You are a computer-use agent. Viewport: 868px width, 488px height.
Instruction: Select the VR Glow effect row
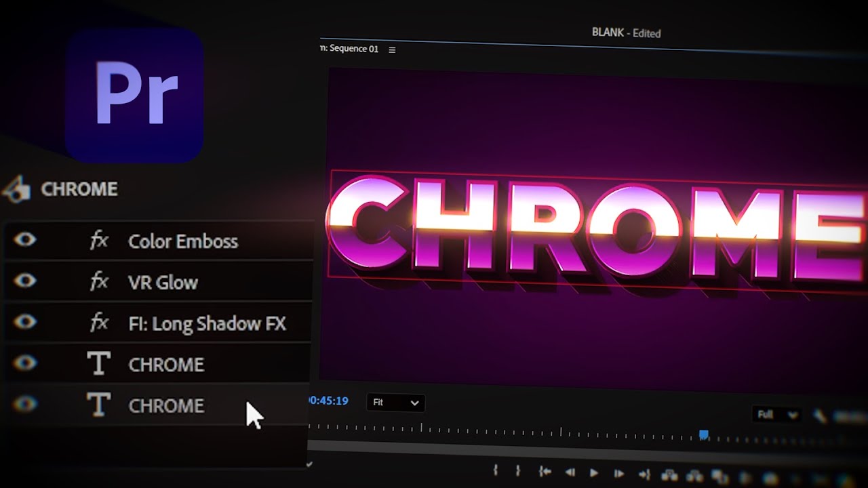pos(157,282)
